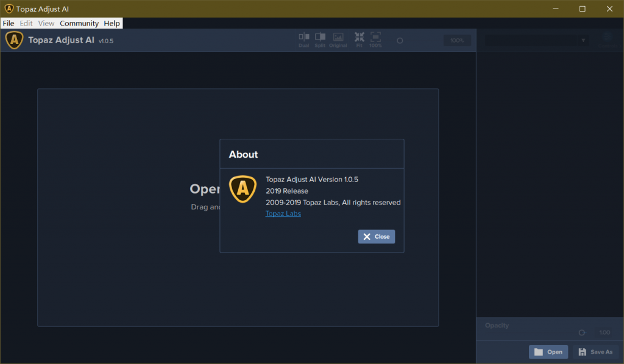Click the Topaz logo in About dialog
Screen dimensions: 624x364
pyautogui.click(x=243, y=189)
